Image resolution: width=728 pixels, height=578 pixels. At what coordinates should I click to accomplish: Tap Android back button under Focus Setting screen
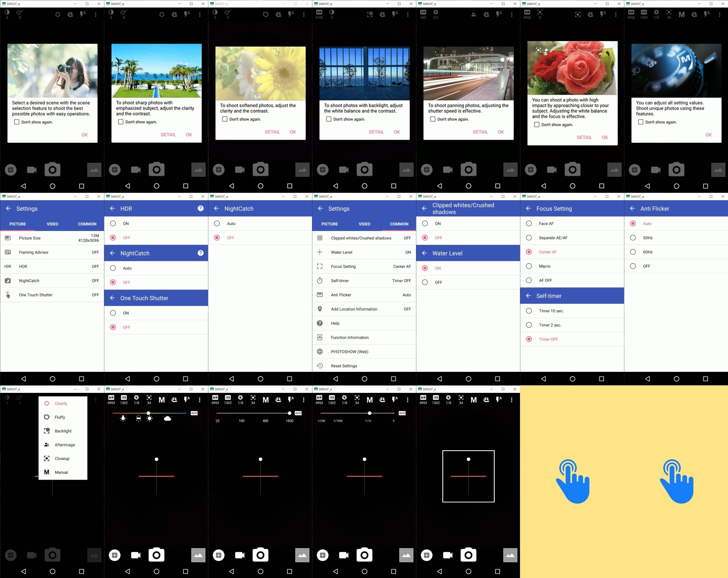pyautogui.click(x=543, y=379)
